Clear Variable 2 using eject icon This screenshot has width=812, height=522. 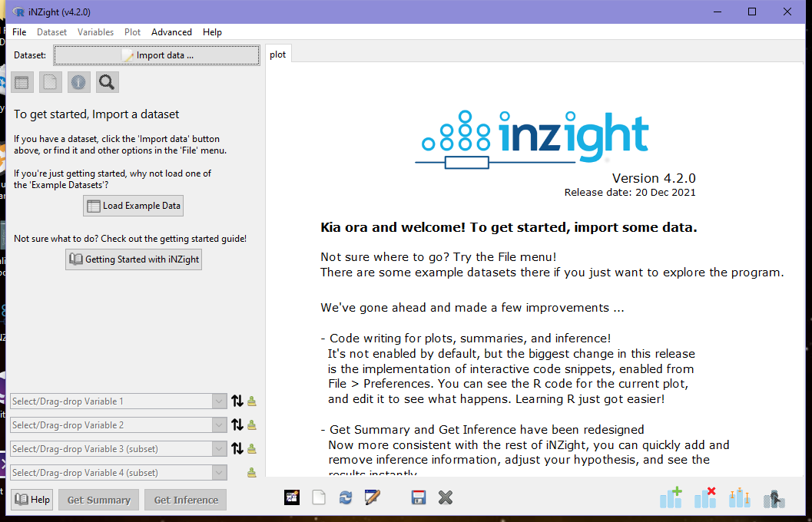click(251, 424)
